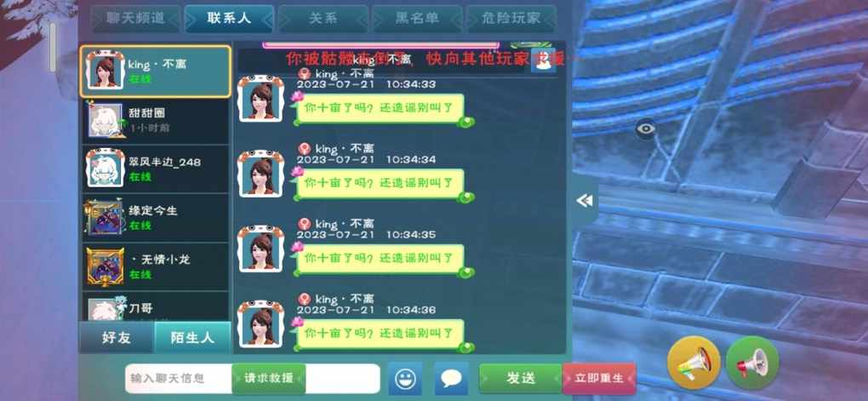
Task: Open the 关系 tab
Action: click(x=323, y=19)
